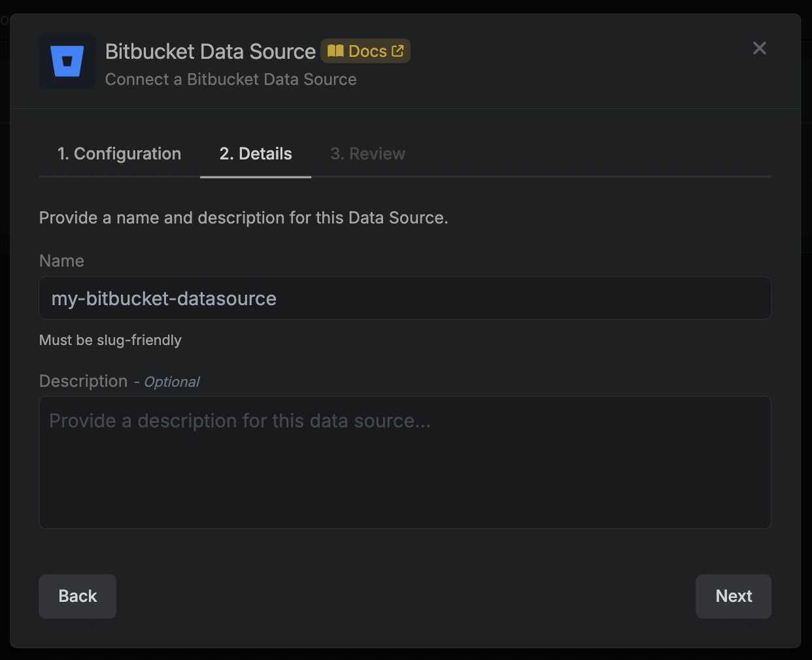Click the 'Provide a name and description' instruction text
Viewport: 812px width, 660px height.
click(x=244, y=218)
